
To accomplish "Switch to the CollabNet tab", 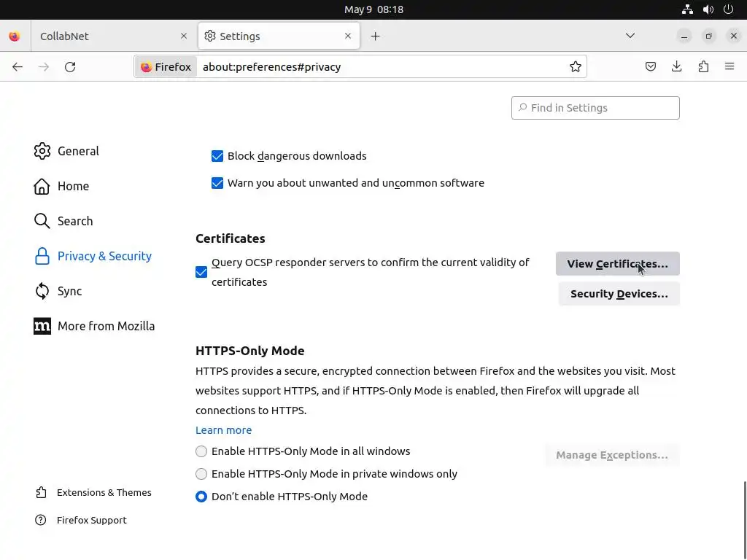I will (x=102, y=36).
